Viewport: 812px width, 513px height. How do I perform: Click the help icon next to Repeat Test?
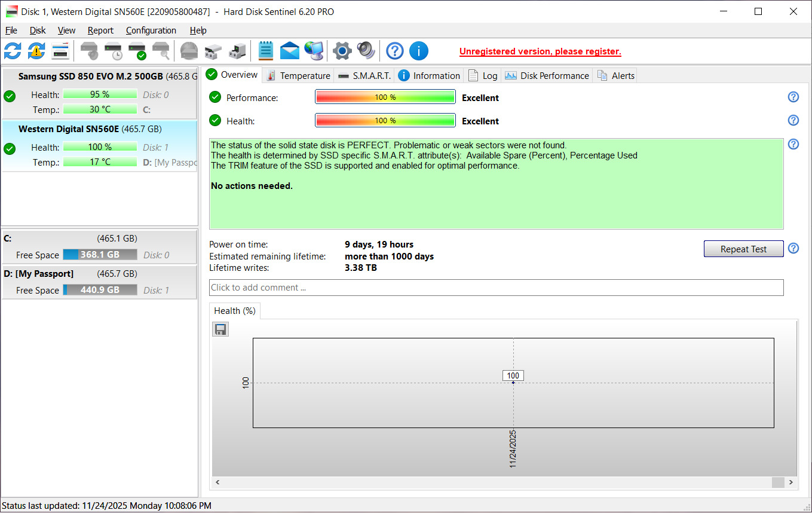[x=793, y=248]
